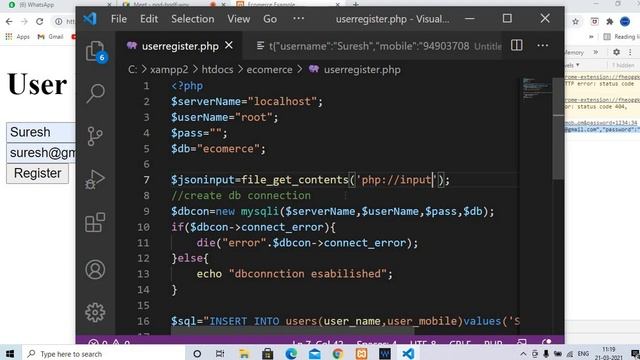Open Task View on the taskbar

(x=220, y=353)
